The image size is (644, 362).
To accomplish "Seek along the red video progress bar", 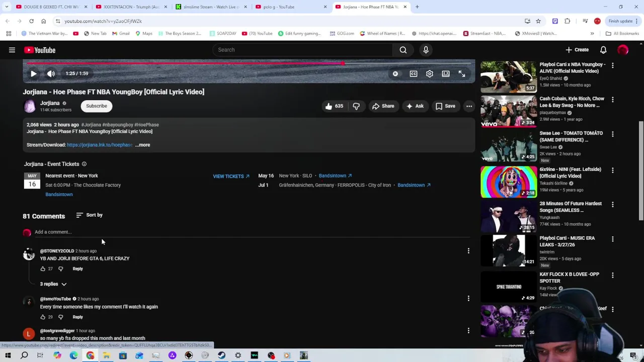I will (249, 64).
